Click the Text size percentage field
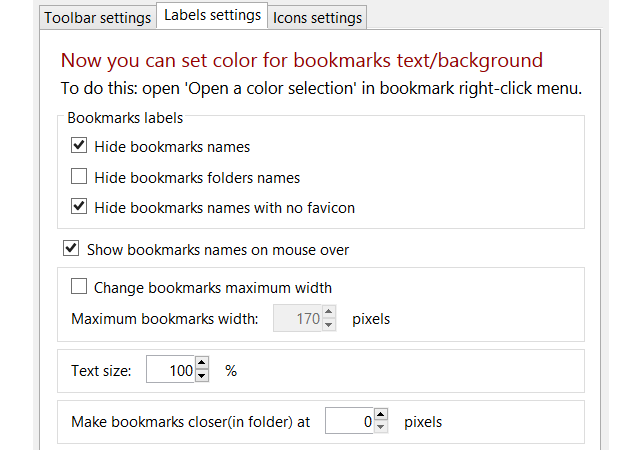The width and height of the screenshot is (640, 450). (x=170, y=371)
